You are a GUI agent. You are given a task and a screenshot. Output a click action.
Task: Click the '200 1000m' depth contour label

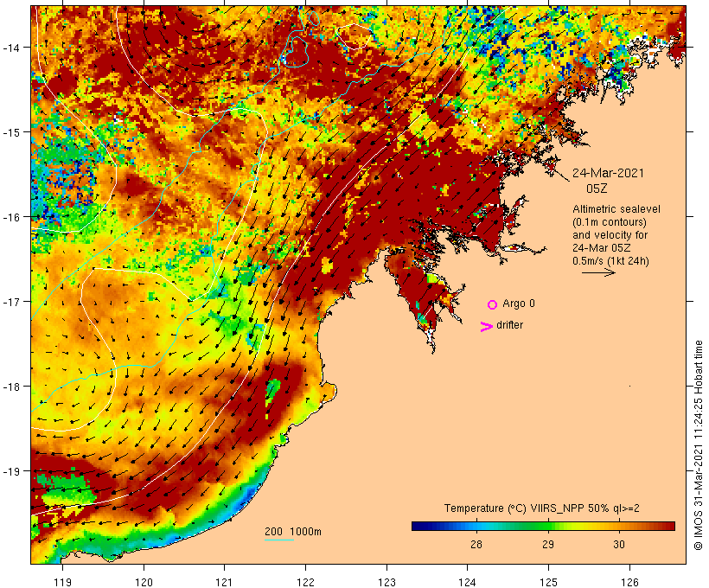coord(293,532)
